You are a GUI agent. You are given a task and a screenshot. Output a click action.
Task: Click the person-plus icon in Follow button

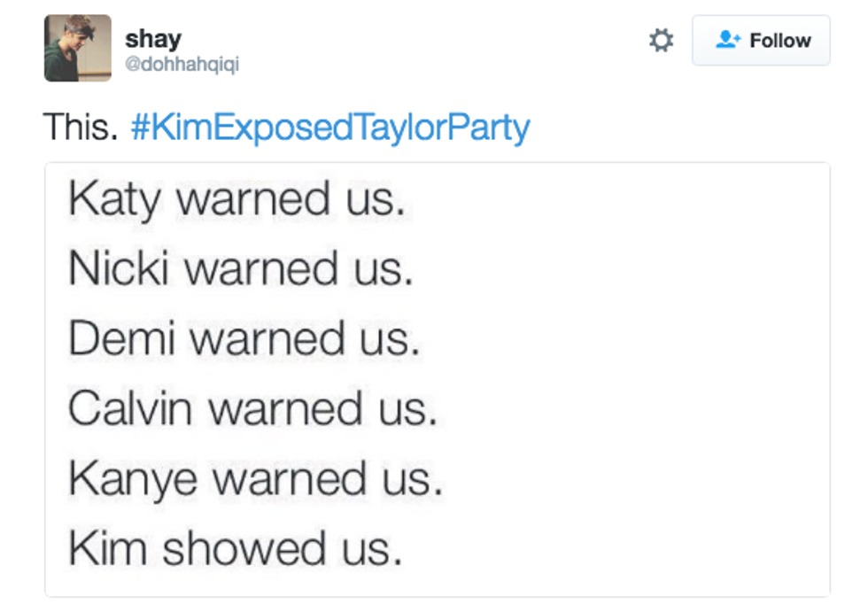click(x=727, y=41)
